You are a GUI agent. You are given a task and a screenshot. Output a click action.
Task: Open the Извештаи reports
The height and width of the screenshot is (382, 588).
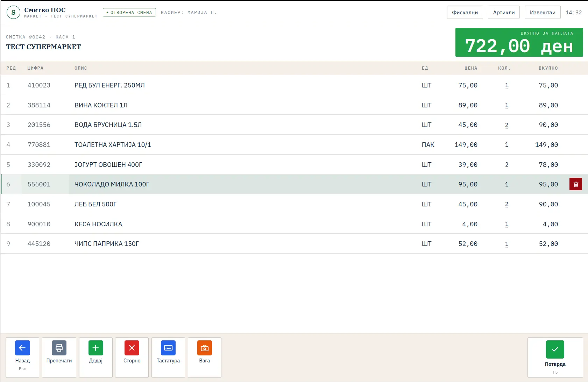click(543, 12)
